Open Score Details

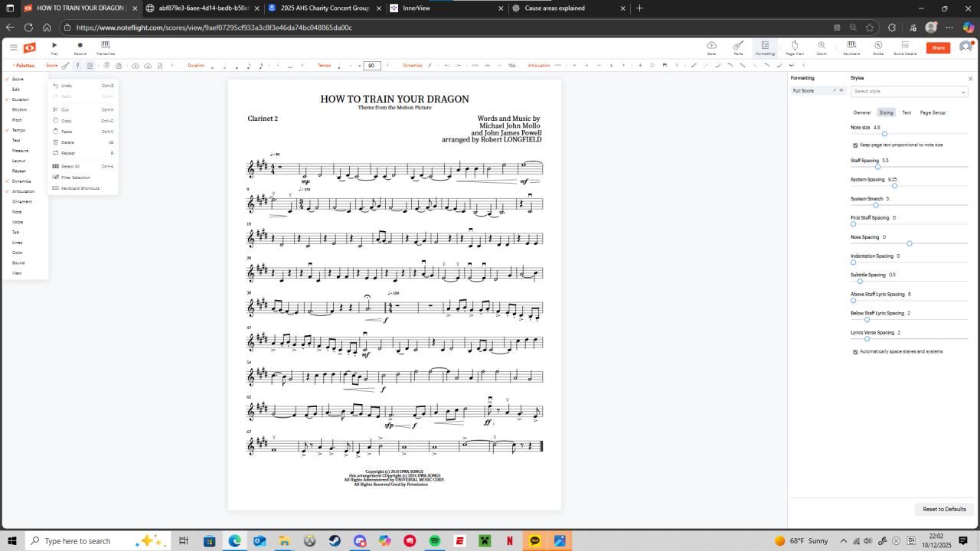[x=905, y=47]
